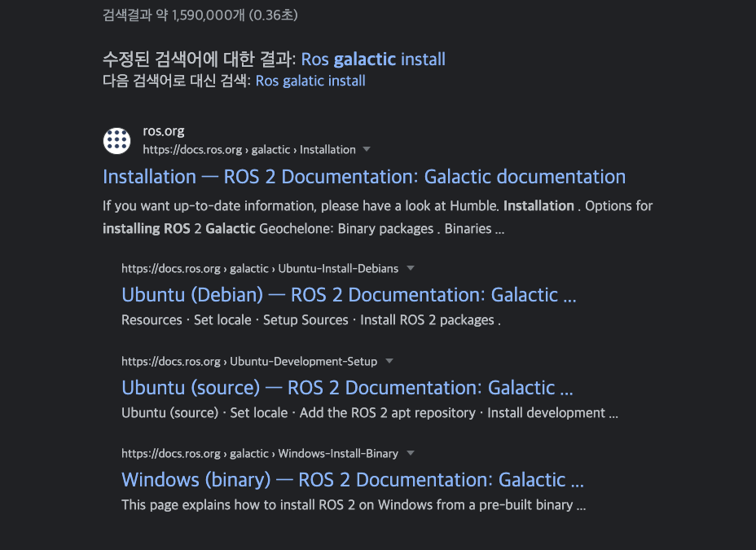Open the Ubuntu (source) ROS 2 Galactic result
Viewport: 756px width, 550px height.
click(347, 388)
